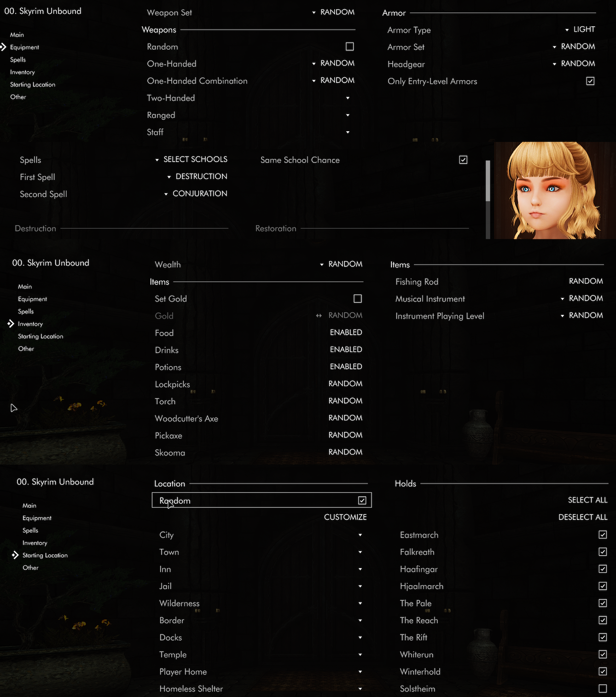This screenshot has height=697, width=616.
Task: Cycle the Pickaxe RANDOM option
Action: click(345, 435)
